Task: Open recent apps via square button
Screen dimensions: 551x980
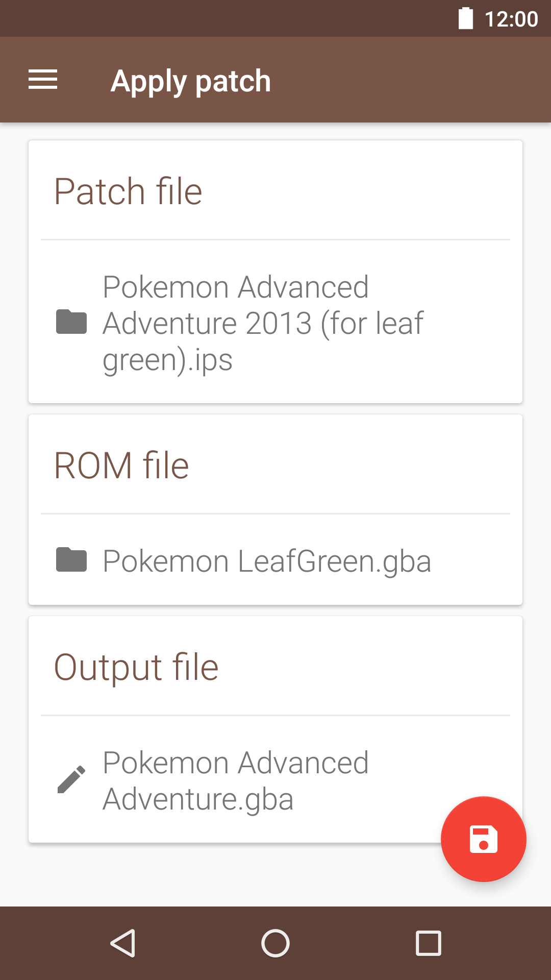Action: tap(429, 943)
